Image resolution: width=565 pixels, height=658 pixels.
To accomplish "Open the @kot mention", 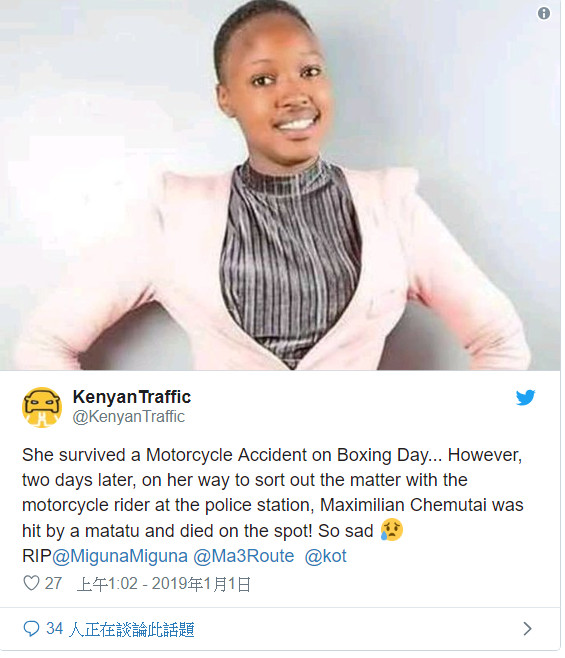I will pyautogui.click(x=325, y=556).
